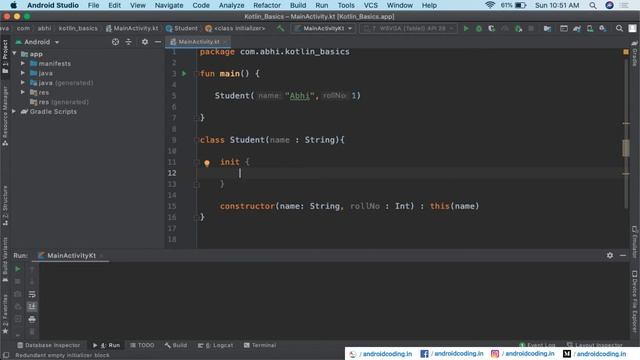Open the Build tool window
The height and width of the screenshot is (360, 640).
[176, 345]
